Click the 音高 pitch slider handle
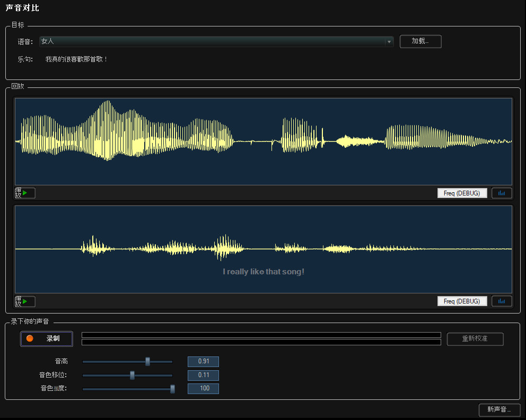This screenshot has height=420, width=526. [147, 361]
